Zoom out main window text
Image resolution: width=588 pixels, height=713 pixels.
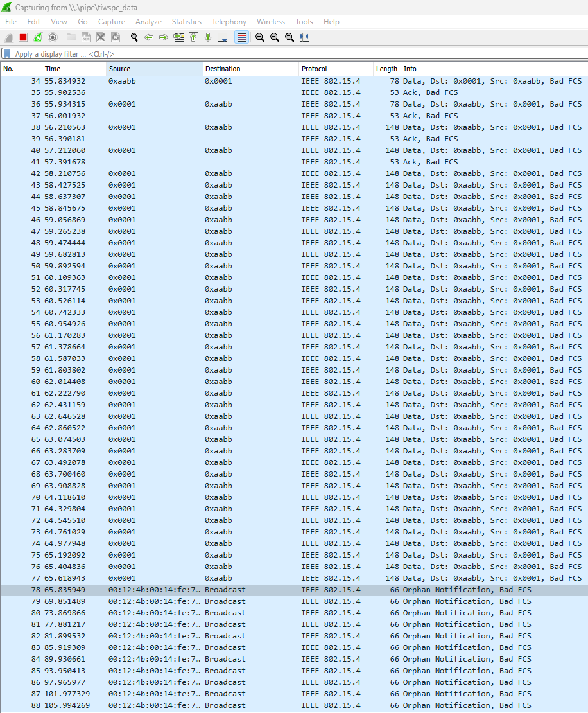[275, 37]
